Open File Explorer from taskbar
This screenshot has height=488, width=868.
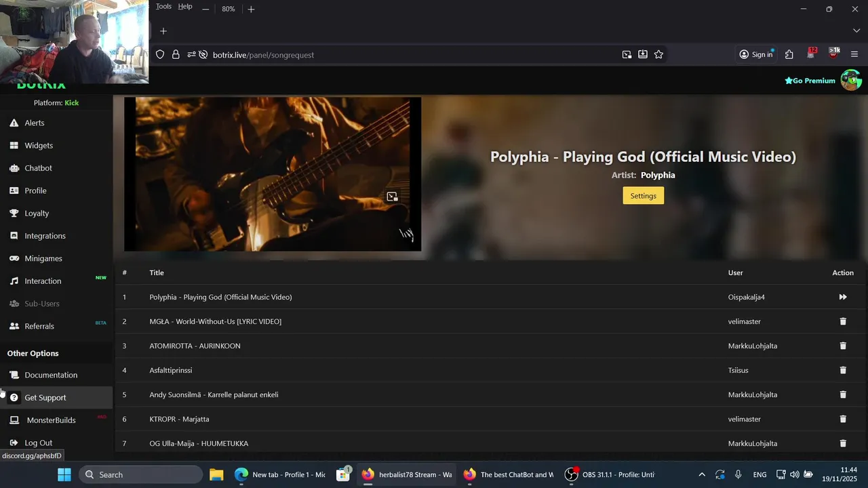point(216,474)
